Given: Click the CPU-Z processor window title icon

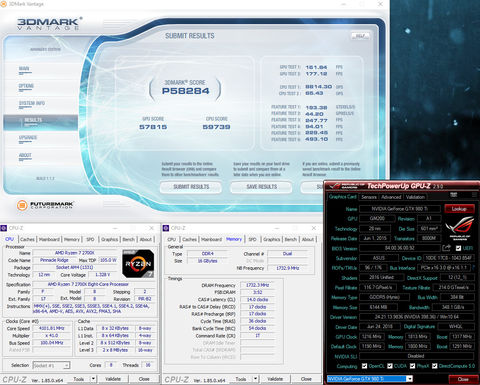Looking at the screenshot, I should point(3,228).
